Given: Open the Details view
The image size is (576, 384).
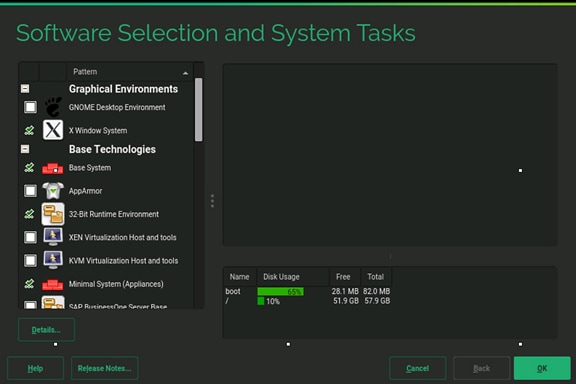Looking at the screenshot, I should point(46,330).
